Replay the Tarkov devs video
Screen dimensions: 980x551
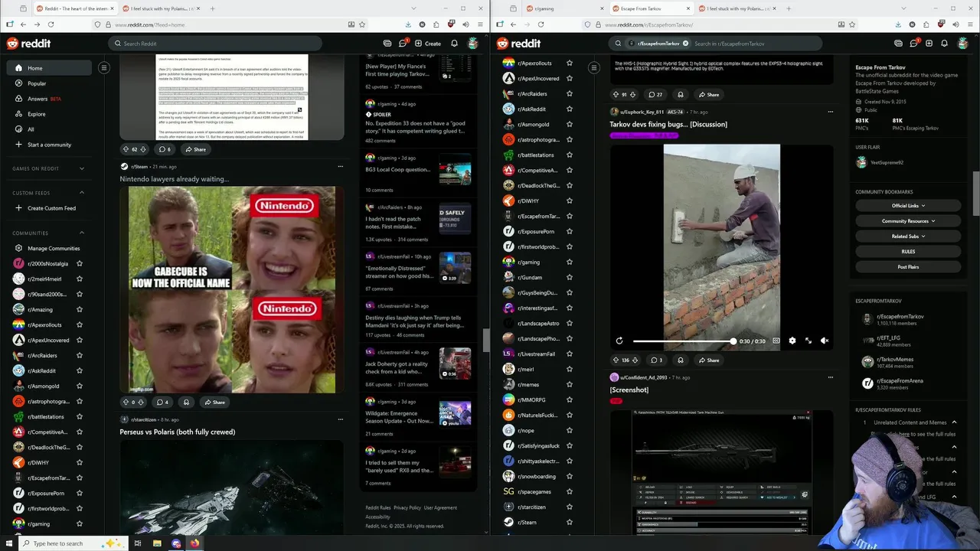pos(619,341)
